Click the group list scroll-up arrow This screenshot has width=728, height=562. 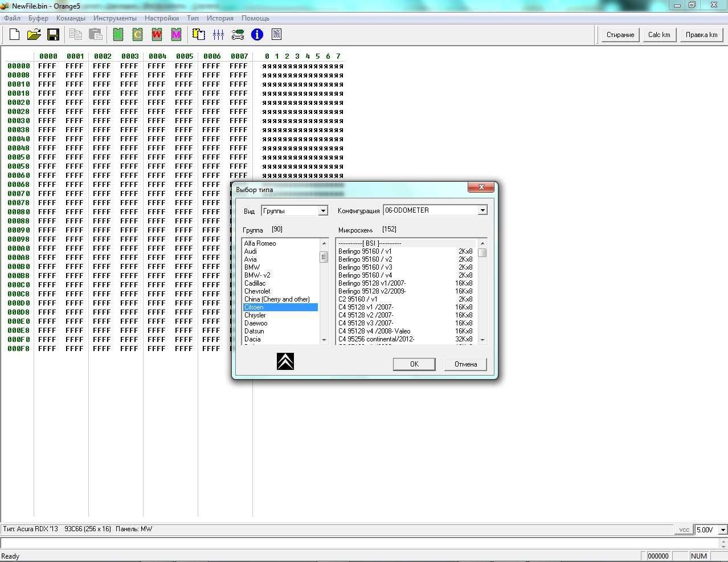(324, 243)
